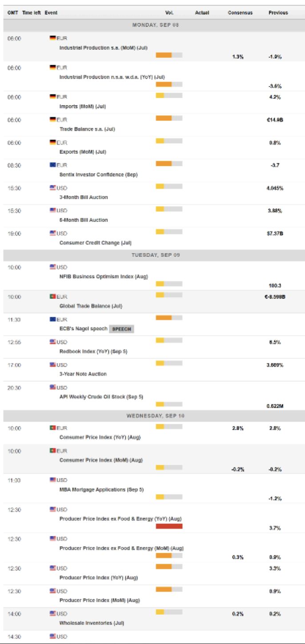
Task: Open the Consumer Credit Change (Jul) event
Action: (96, 243)
